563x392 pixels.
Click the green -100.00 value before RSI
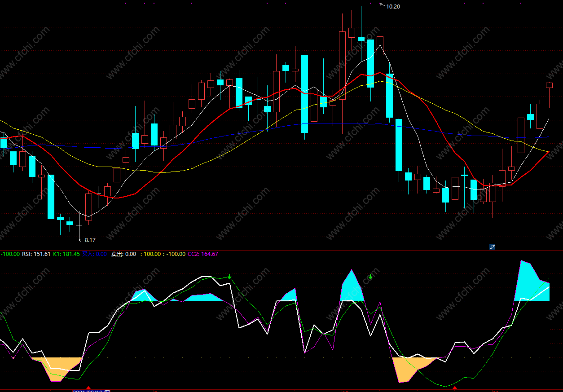[x=10, y=254]
